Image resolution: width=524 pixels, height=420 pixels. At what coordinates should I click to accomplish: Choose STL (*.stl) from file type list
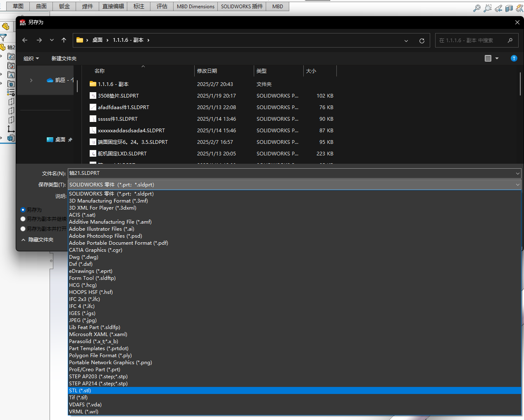[294, 391]
